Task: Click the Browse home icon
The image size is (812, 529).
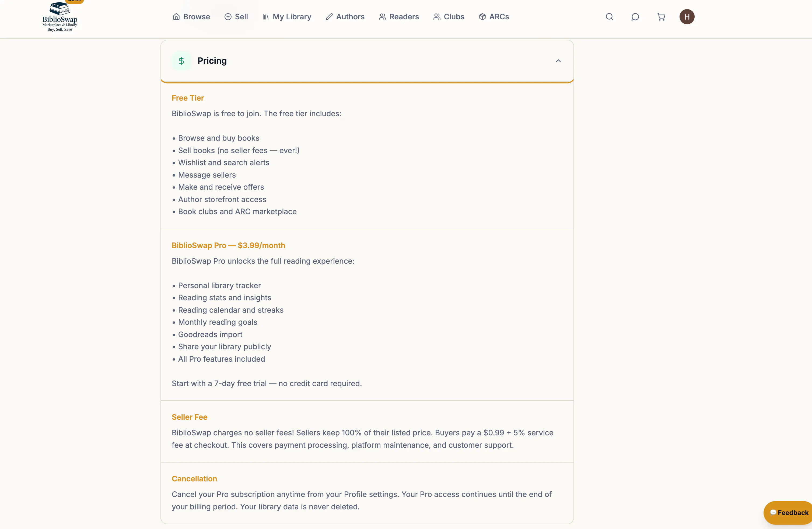Action: pos(176,17)
